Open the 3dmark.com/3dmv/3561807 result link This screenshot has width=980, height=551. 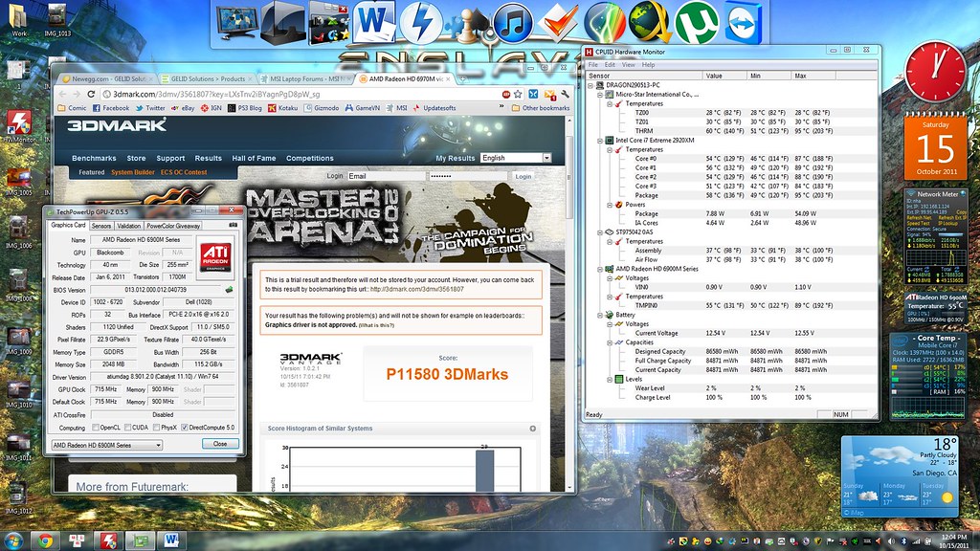click(417, 289)
